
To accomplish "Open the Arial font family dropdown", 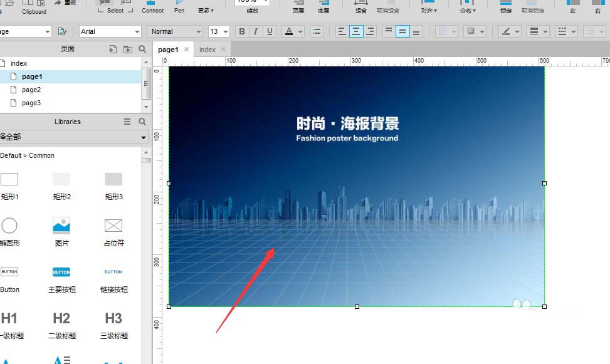I will pos(110,31).
